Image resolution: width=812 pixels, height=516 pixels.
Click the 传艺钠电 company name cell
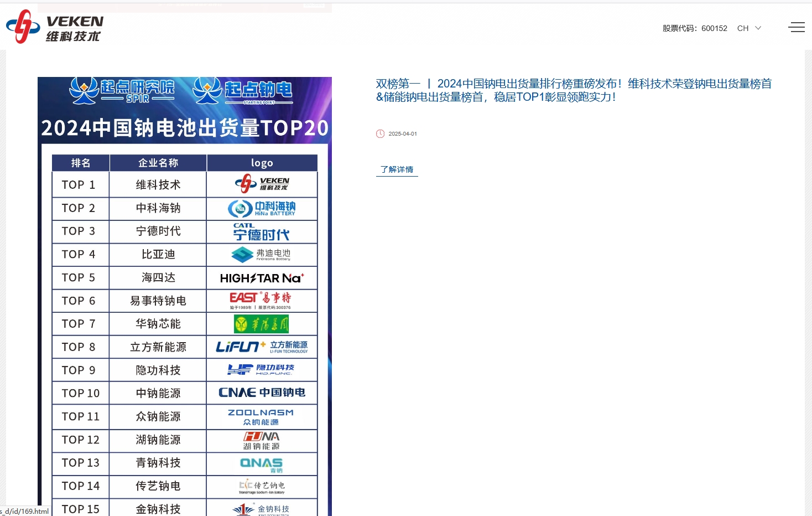coord(158,486)
